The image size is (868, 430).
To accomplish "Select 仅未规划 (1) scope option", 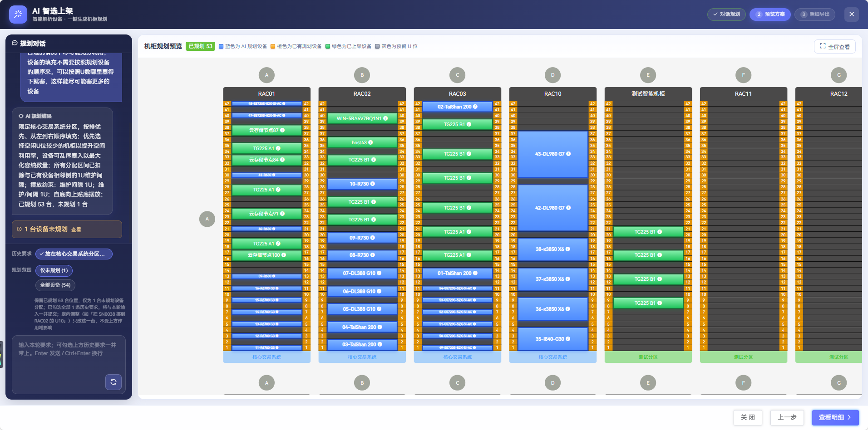I will (x=54, y=270).
